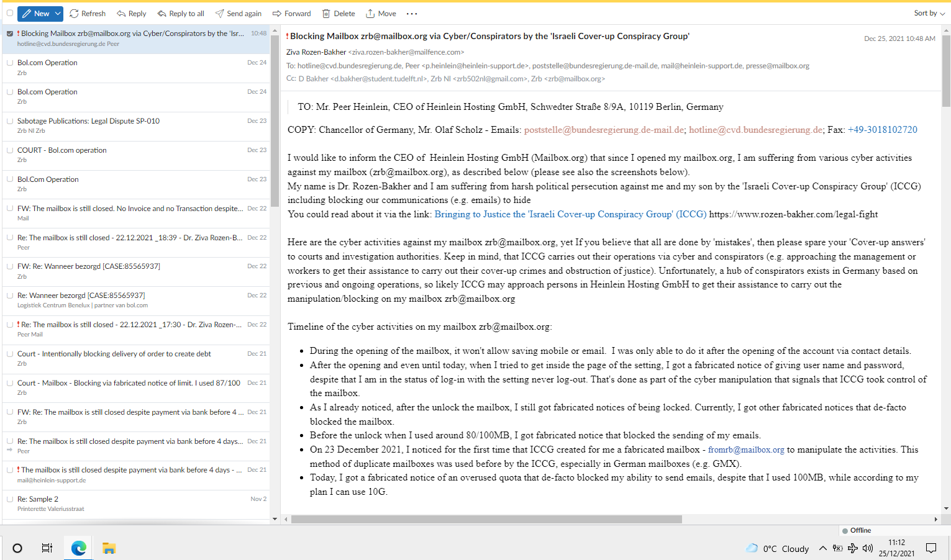Screen dimensions: 951x560
Task: Open Re: Wanneer bezorgd email from Logistiek Centrum
Action: (x=136, y=300)
